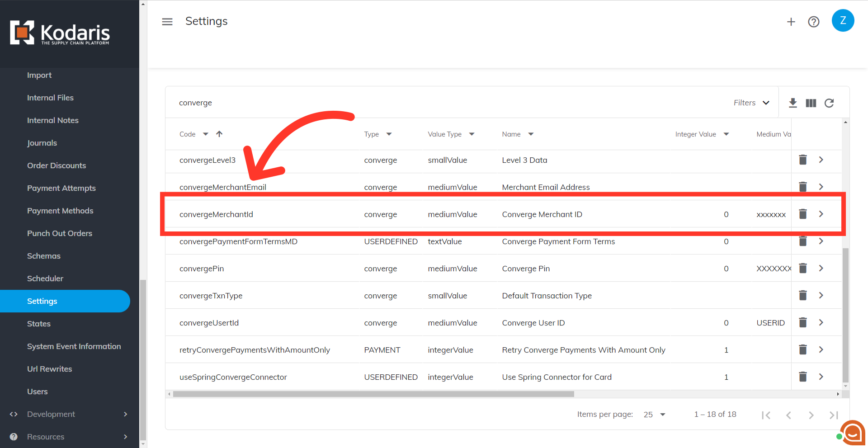Screen dimensions: 868x448
Task: Open the chat support widget
Action: 853,433
